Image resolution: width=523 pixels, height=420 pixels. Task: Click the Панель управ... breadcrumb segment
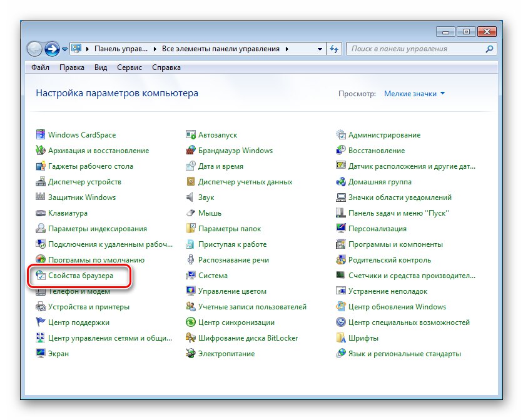pos(121,49)
